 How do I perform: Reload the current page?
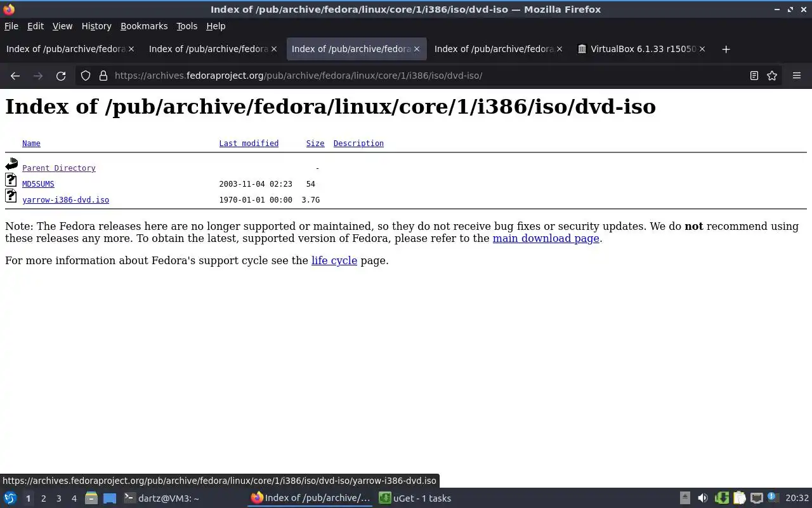coord(61,76)
